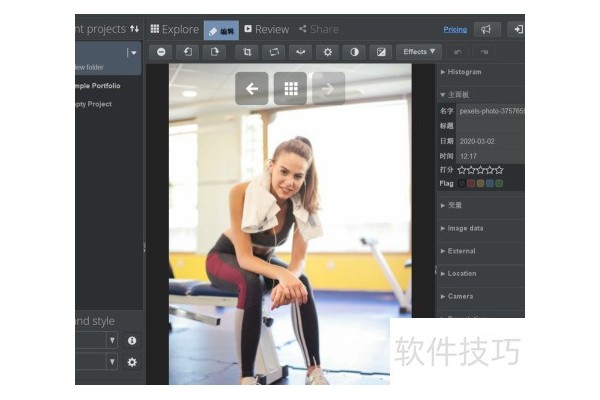Set rating to four stars
Viewport: 600px width, 400px height.
click(489, 170)
